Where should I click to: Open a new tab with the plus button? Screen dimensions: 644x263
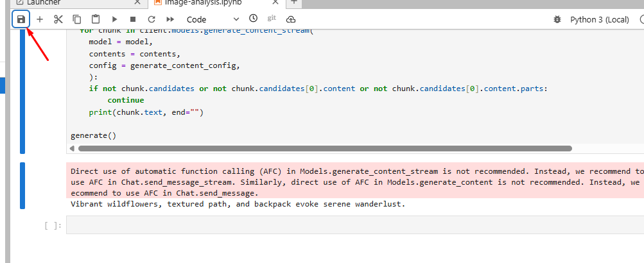click(x=293, y=2)
